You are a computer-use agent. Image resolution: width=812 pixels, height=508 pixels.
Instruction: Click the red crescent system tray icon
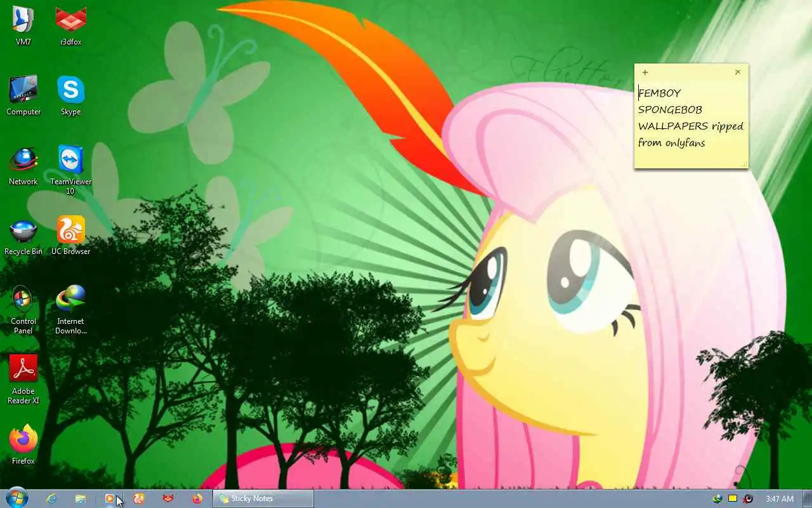tap(748, 498)
